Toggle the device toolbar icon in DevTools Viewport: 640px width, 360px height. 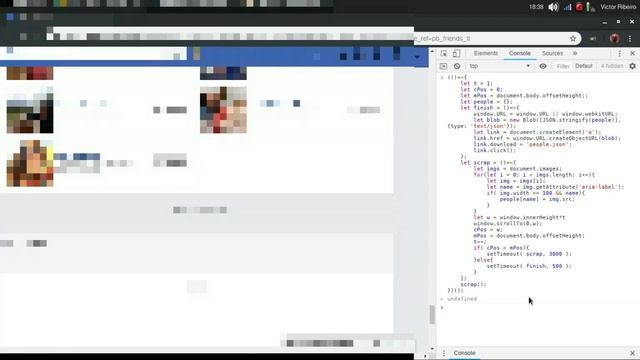(456, 53)
